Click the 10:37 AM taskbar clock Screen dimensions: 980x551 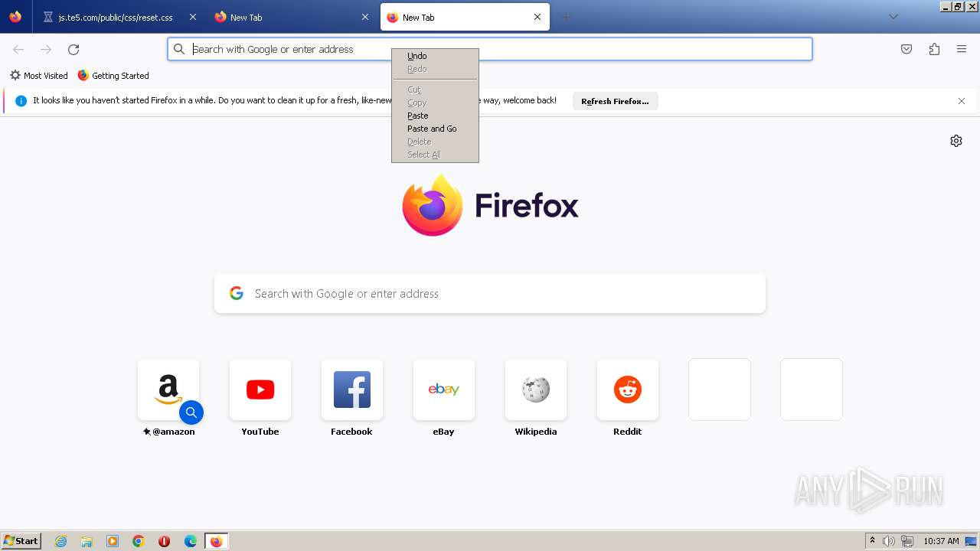point(941,541)
